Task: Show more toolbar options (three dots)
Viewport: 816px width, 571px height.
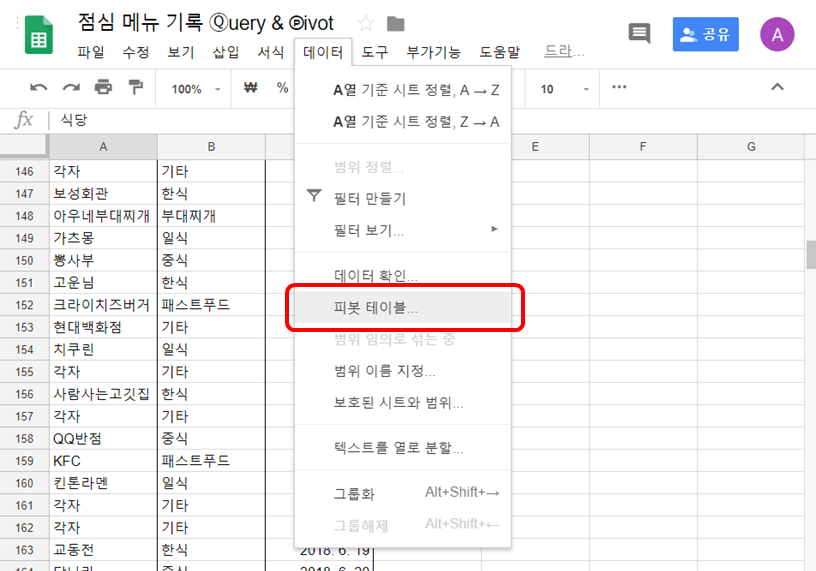Action: (619, 87)
